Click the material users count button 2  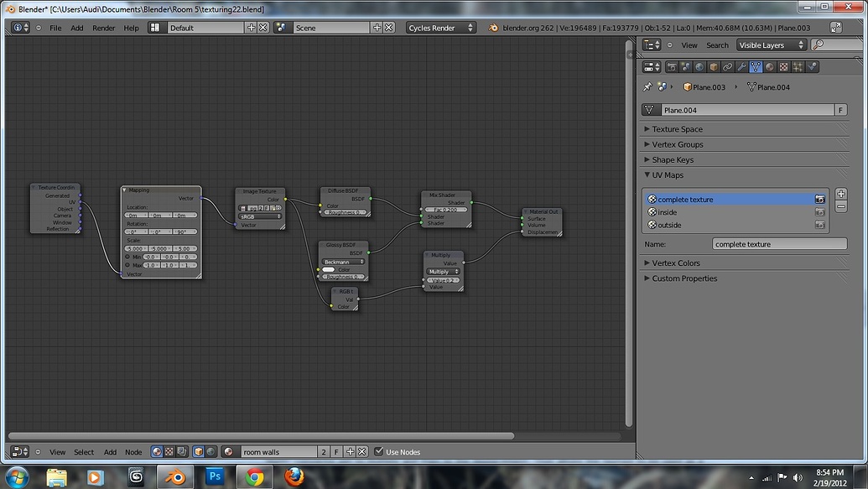coord(324,452)
